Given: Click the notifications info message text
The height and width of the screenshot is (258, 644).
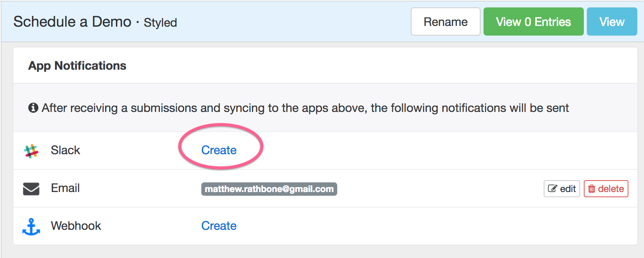Looking at the screenshot, I should (x=305, y=108).
